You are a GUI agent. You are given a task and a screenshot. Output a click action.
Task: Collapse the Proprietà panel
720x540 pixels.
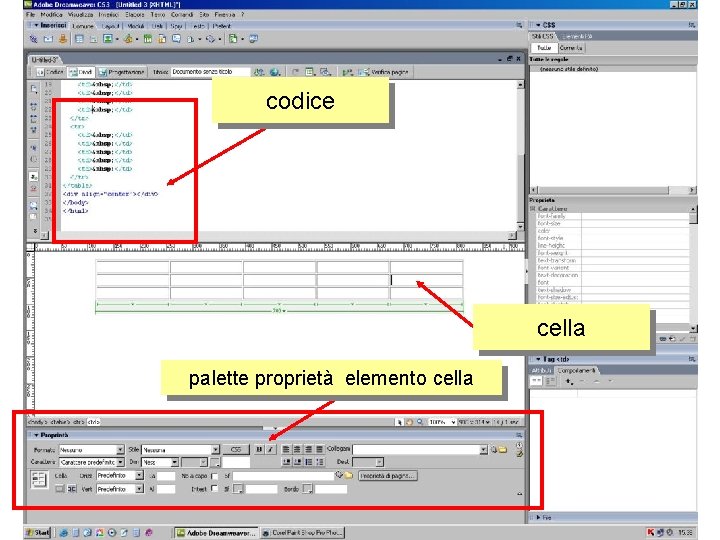[36, 435]
